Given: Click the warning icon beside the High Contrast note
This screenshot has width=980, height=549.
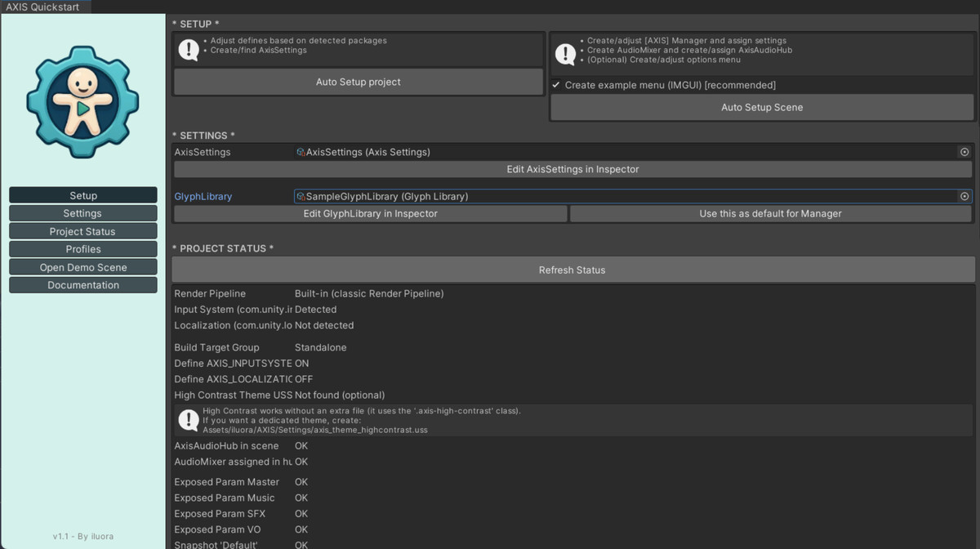Looking at the screenshot, I should point(189,419).
